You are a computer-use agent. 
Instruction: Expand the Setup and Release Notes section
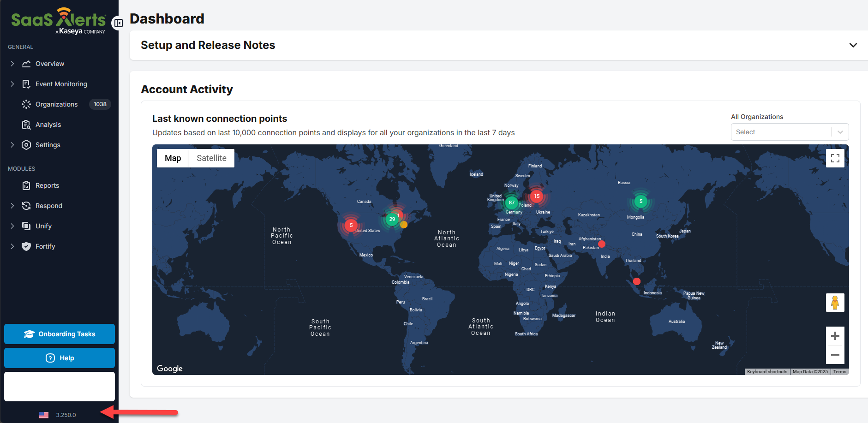coord(853,45)
